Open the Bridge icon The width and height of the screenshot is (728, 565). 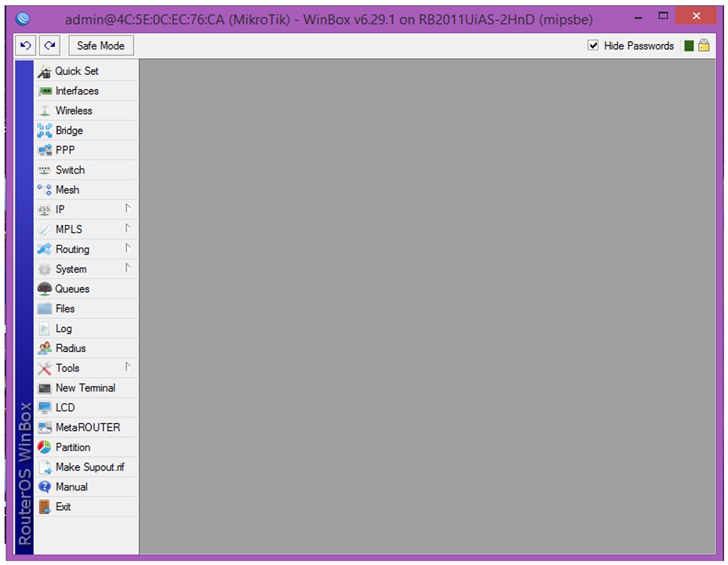point(45,131)
